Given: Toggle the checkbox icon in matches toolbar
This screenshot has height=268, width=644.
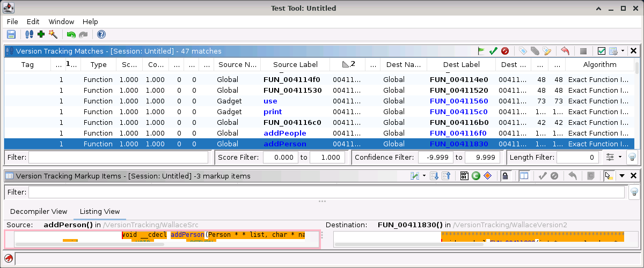Looking at the screenshot, I should click(602, 51).
